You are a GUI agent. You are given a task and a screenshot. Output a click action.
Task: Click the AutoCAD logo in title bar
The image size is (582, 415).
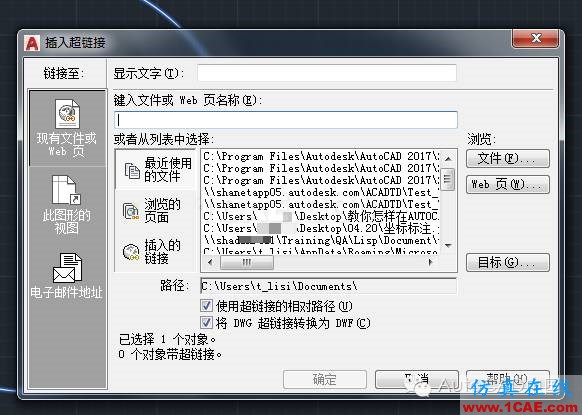click(32, 43)
